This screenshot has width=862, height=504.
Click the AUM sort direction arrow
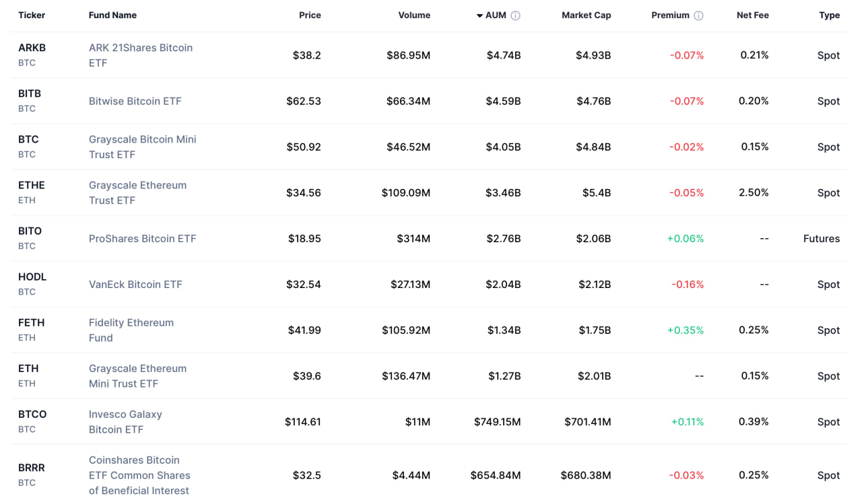click(x=478, y=15)
